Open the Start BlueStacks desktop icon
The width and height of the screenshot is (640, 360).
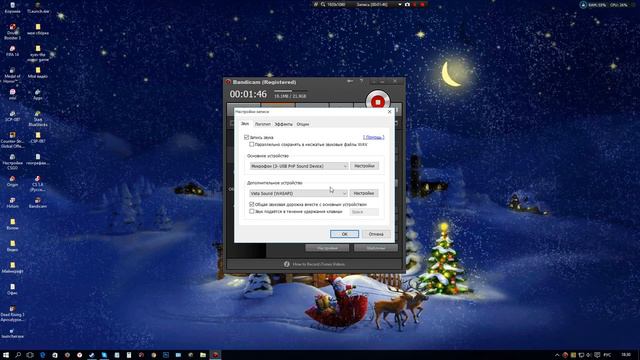[38, 118]
